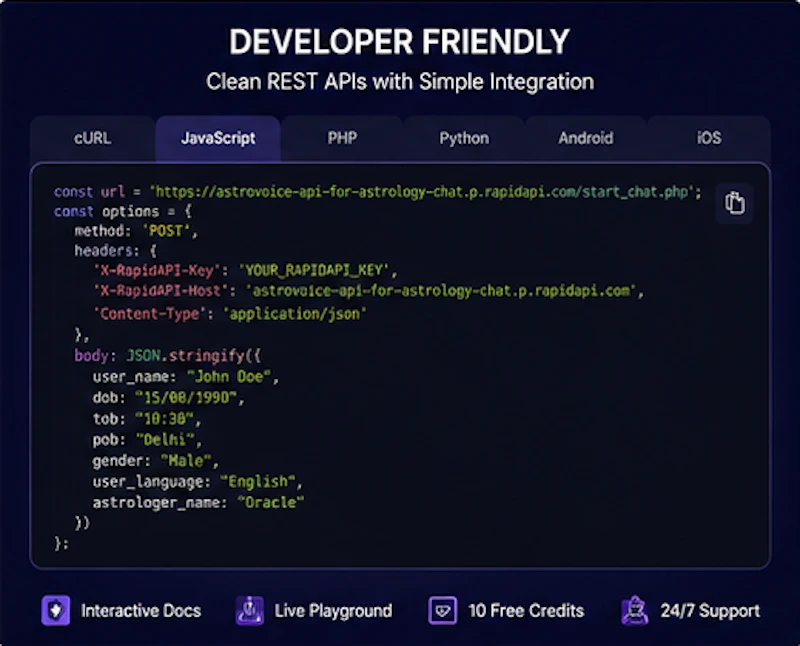The width and height of the screenshot is (800, 646).
Task: Click the 10 Free Credits icon
Action: click(442, 610)
